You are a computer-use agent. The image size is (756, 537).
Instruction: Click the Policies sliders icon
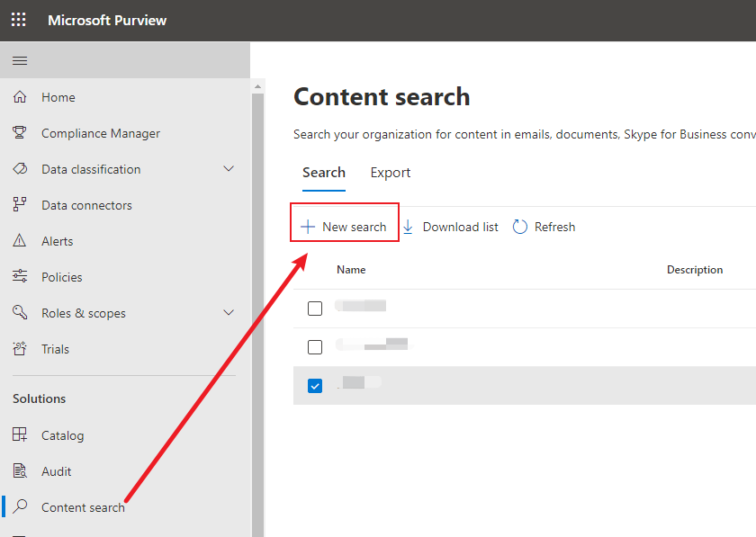point(20,276)
